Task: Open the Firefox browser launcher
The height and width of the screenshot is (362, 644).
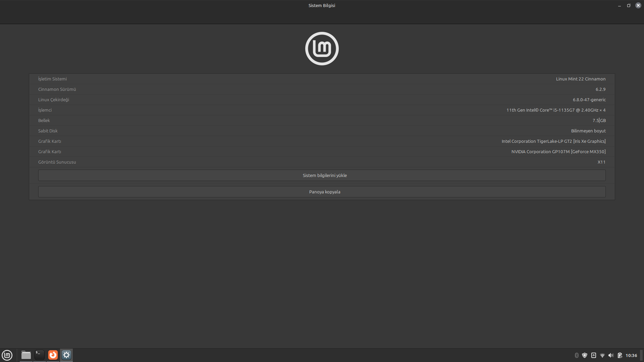Action: point(53,355)
